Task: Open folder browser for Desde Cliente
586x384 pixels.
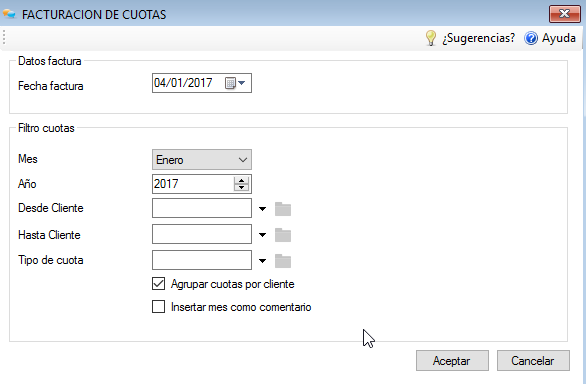Action: coord(283,209)
